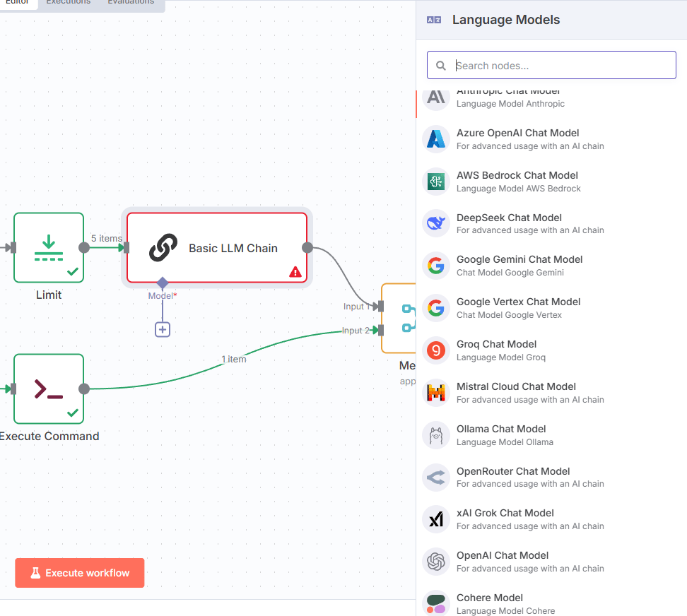This screenshot has width=687, height=616.
Task: Click the 'Ollama Chat Model' title
Action: 501,429
